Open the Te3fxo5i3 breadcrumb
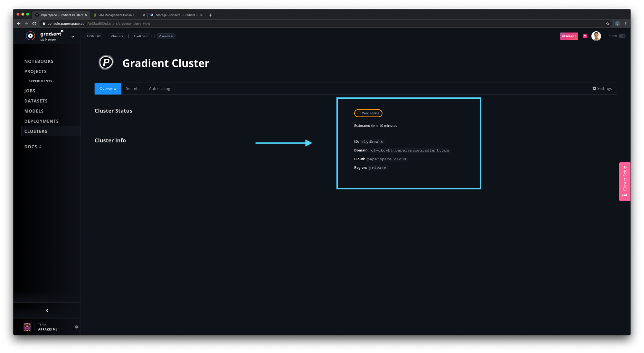The image size is (644, 353). [94, 36]
